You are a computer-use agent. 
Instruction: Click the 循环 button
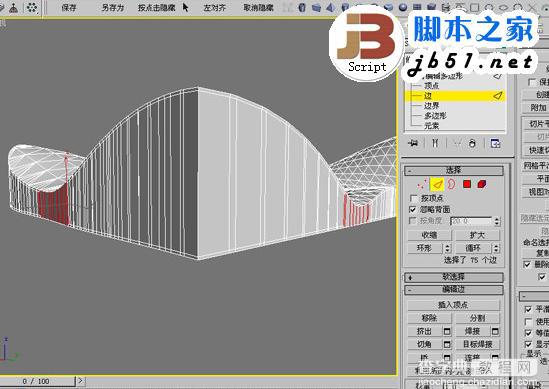(x=473, y=248)
